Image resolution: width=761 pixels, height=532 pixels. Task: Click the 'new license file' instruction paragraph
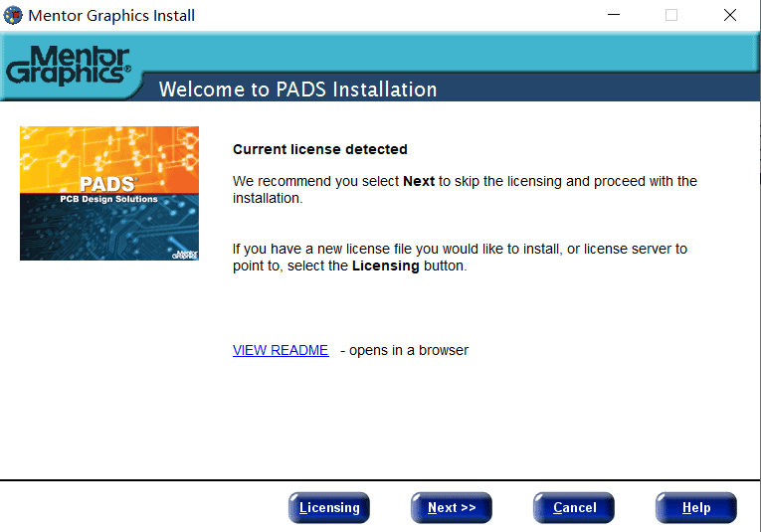(460, 258)
